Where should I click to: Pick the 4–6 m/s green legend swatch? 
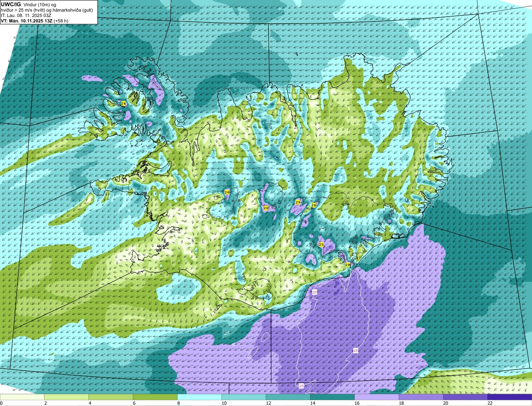point(111,397)
